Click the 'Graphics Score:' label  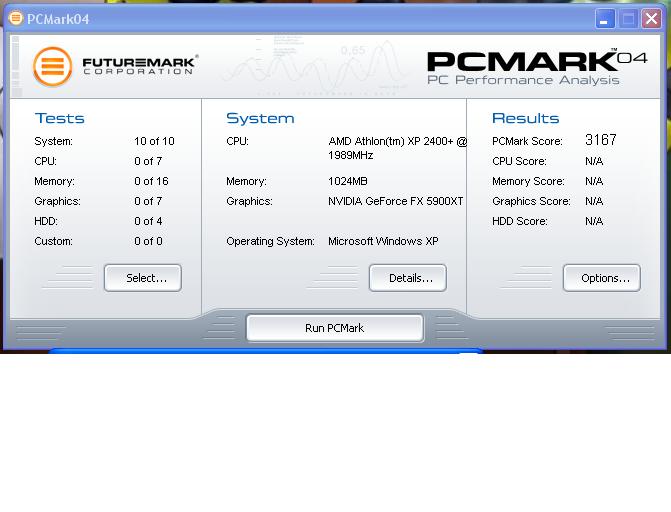(531, 201)
